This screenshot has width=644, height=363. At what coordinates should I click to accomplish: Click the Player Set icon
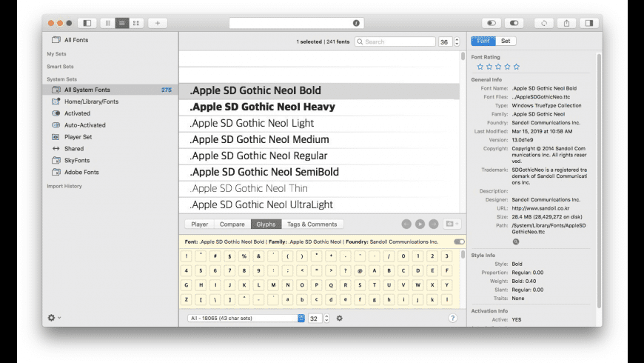[56, 137]
